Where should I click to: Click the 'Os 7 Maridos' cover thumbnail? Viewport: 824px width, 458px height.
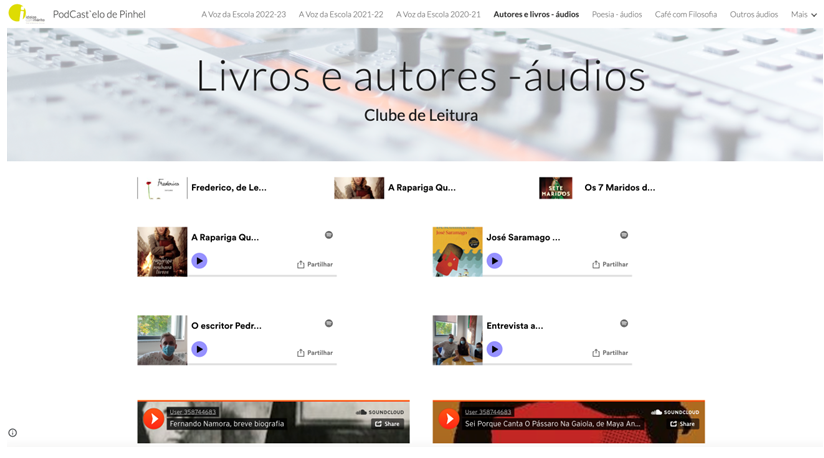pos(555,188)
